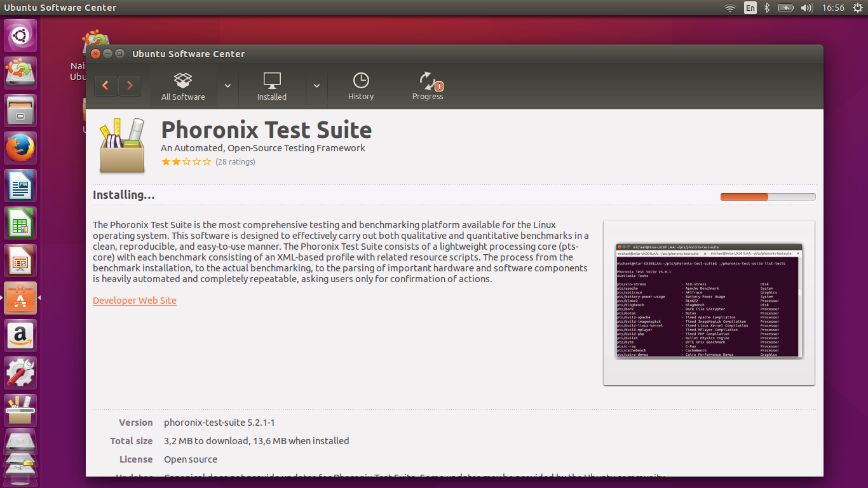Open Amazon from the launcher
868x488 pixels.
tap(21, 335)
